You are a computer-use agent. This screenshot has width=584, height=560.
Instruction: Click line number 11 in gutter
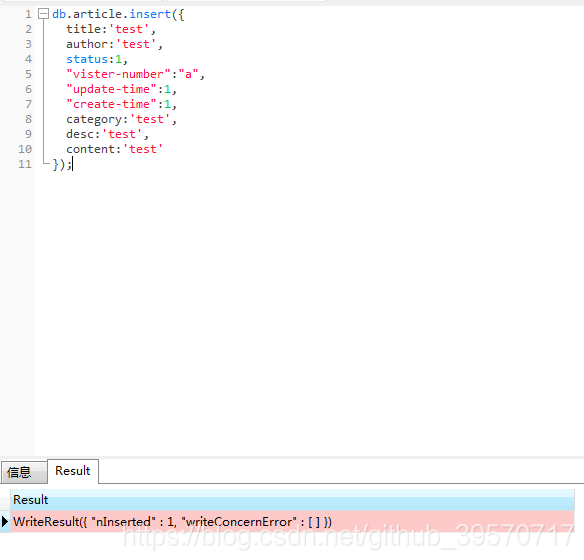25,164
